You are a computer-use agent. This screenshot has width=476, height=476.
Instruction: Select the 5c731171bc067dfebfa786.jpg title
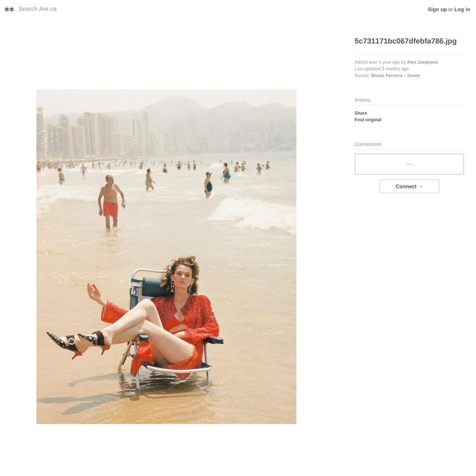pyautogui.click(x=406, y=41)
